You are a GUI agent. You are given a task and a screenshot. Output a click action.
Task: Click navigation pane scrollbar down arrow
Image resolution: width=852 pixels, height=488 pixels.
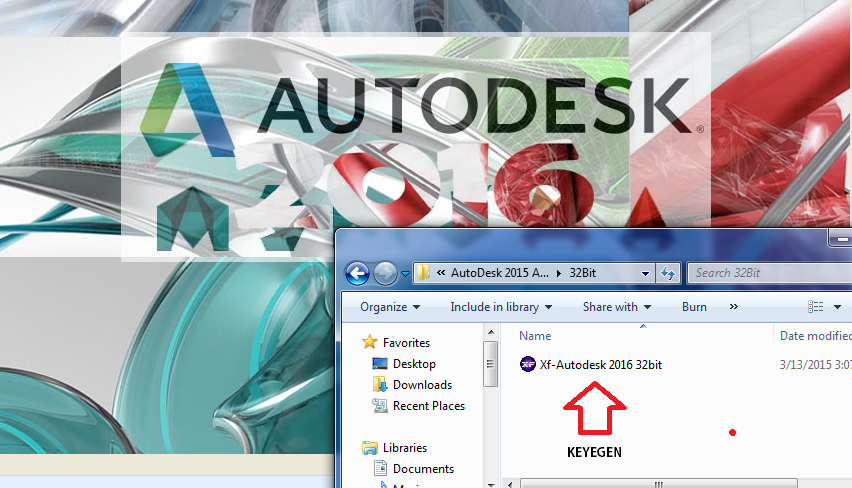(491, 484)
